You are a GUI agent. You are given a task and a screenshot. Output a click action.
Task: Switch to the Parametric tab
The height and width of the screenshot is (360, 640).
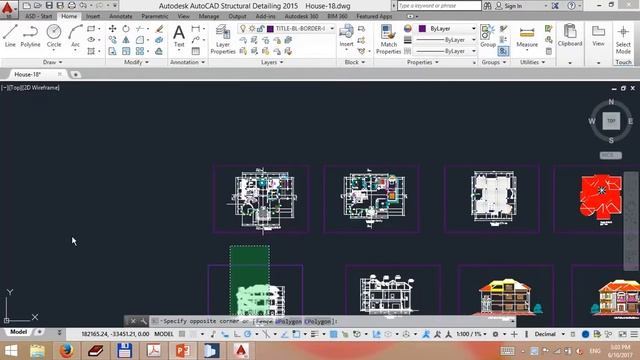tap(155, 16)
